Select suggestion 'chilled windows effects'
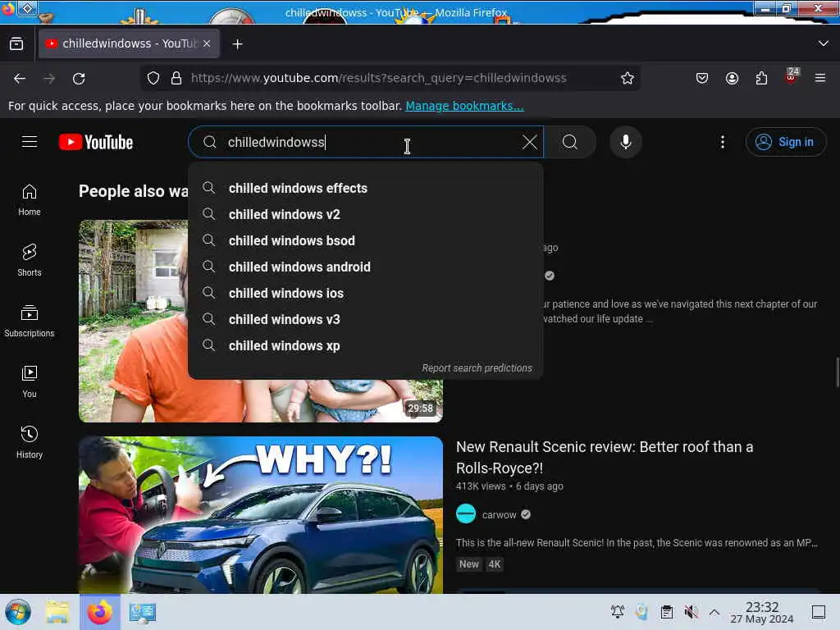 click(365, 188)
